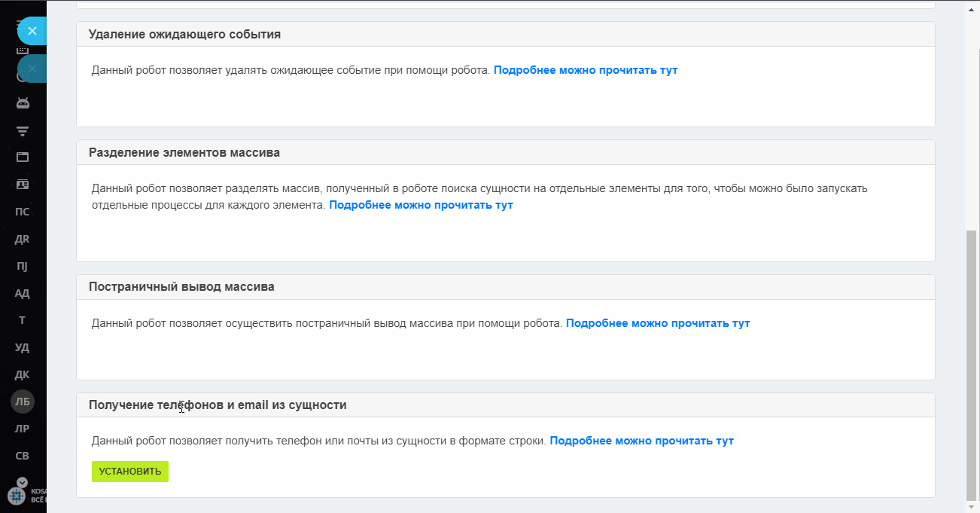
Task: Select the ПJ sidebar item
Action: coord(23,266)
